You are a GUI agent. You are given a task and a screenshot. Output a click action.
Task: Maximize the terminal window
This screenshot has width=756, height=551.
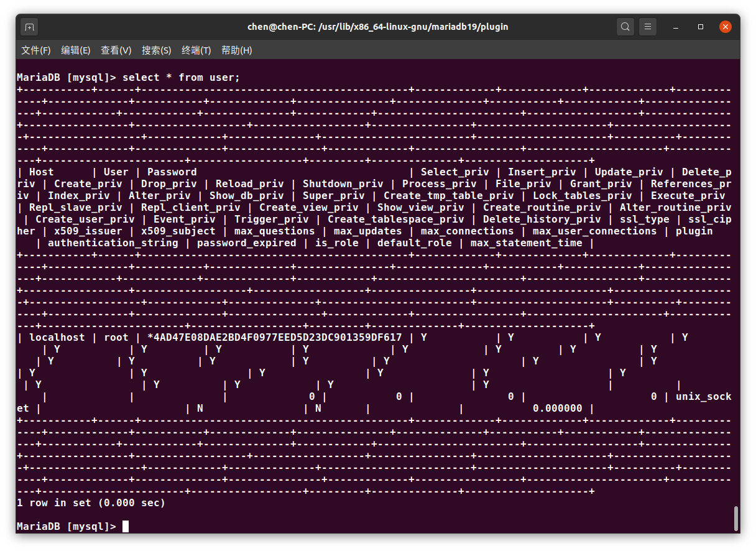click(701, 27)
